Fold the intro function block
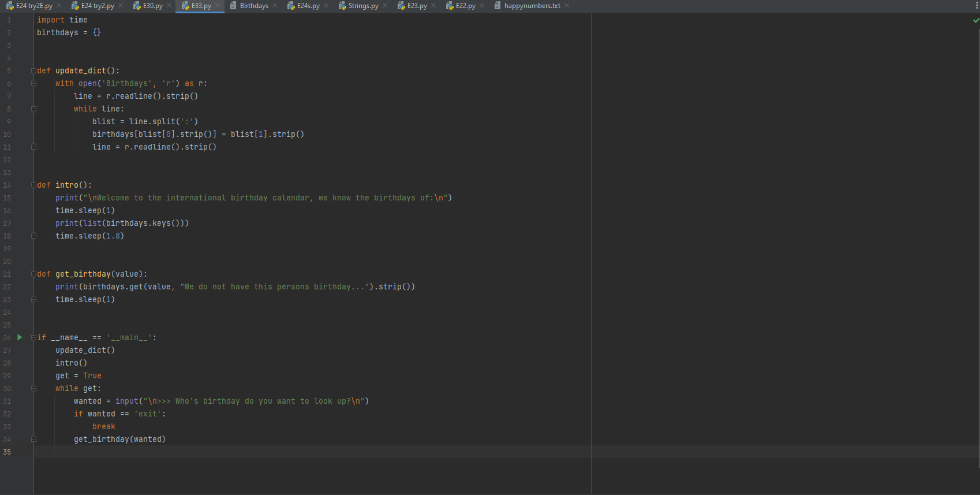The height and width of the screenshot is (495, 980). pos(33,185)
